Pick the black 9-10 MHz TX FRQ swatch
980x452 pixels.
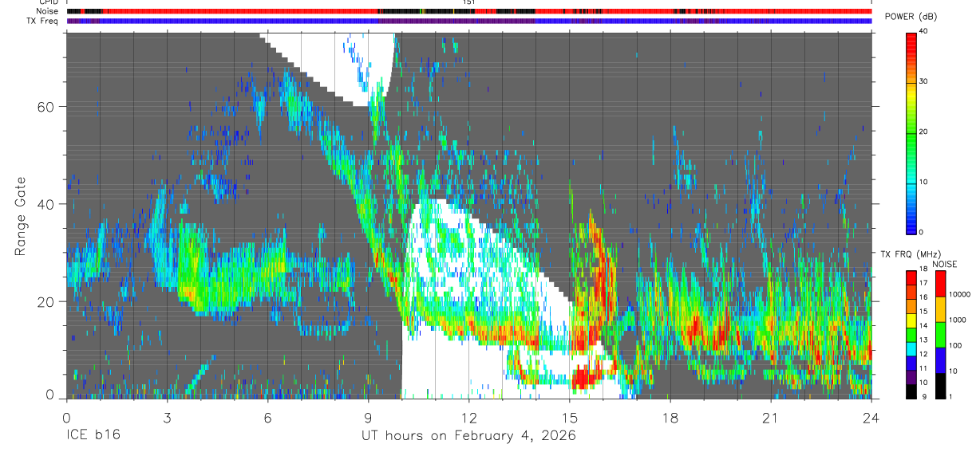pos(911,390)
